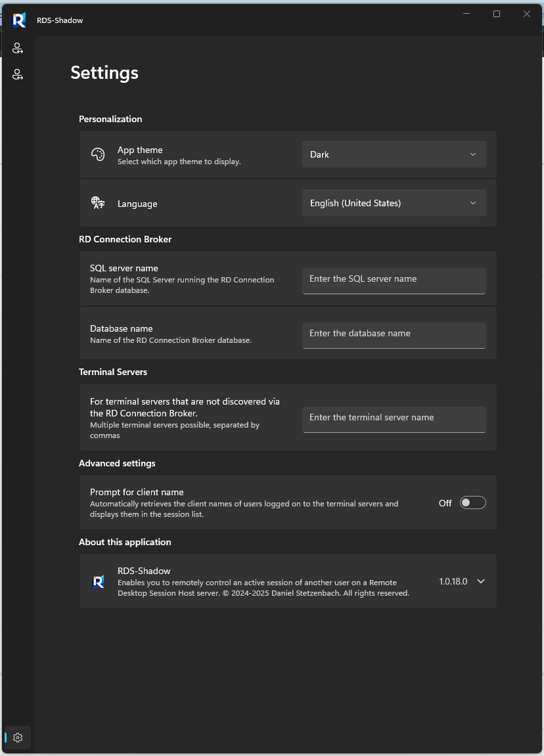Screen dimensions: 544x756
Task: Expand the About card chevron
Action: [481, 581]
